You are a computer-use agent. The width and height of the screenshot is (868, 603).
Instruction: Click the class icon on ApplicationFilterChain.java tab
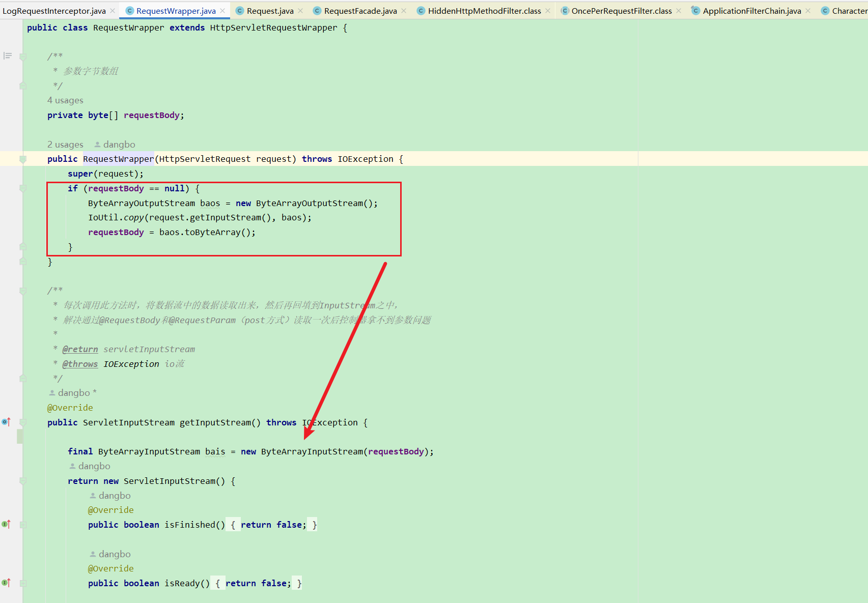[x=695, y=10]
